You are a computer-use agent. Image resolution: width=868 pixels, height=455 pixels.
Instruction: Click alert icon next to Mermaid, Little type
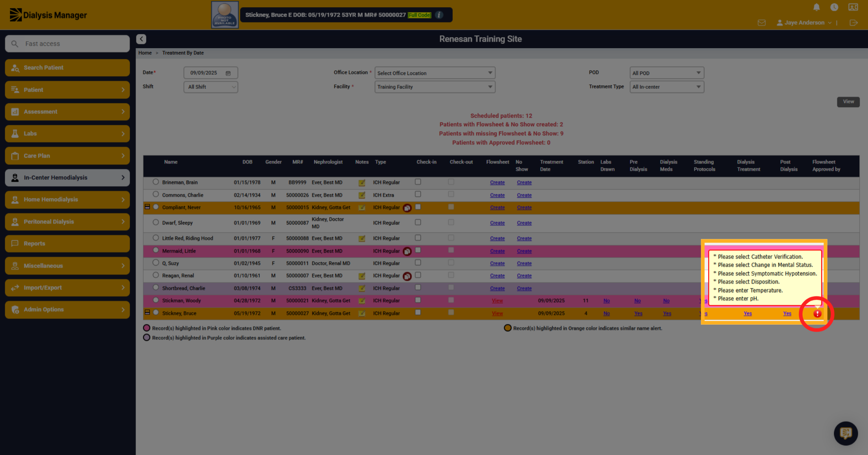click(407, 251)
